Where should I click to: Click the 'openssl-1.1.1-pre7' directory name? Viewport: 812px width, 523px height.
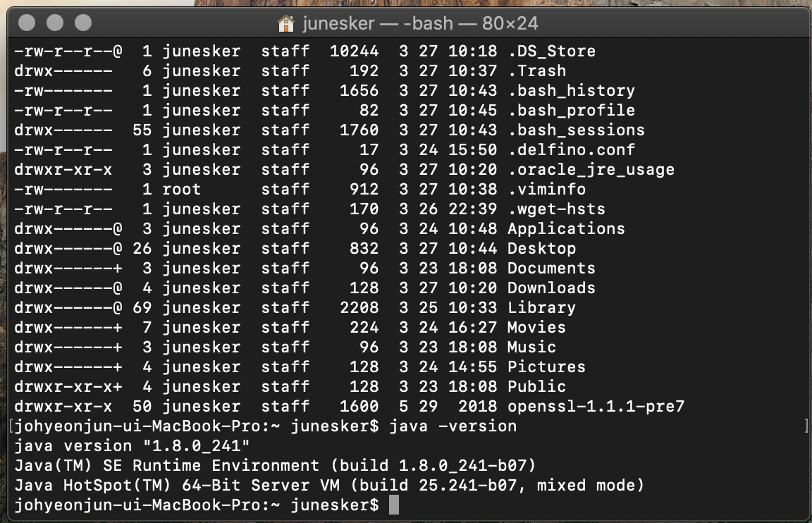596,407
